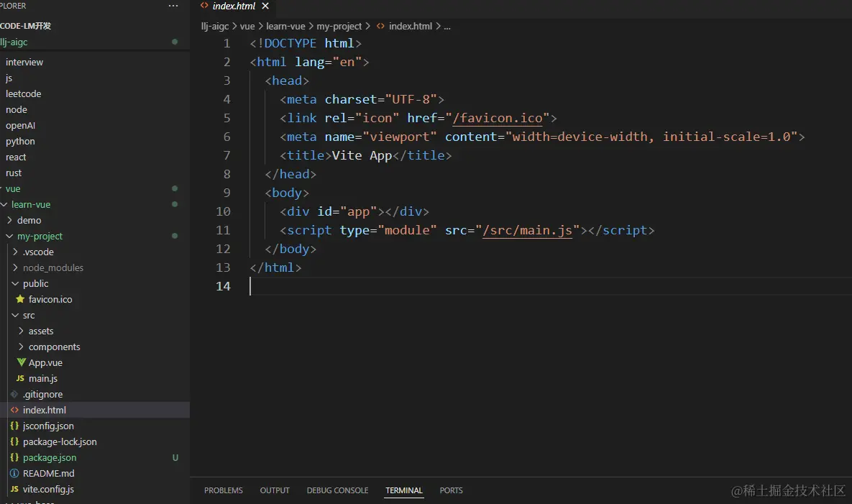Collapse the src folder chevron

tap(16, 315)
